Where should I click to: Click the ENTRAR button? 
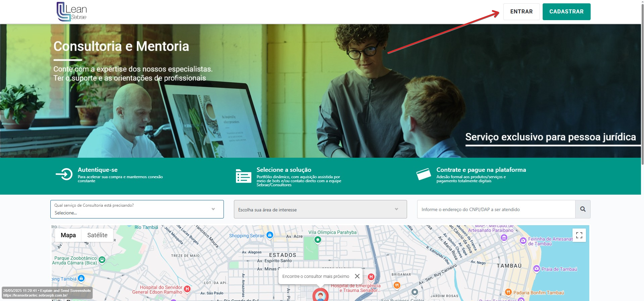(521, 12)
